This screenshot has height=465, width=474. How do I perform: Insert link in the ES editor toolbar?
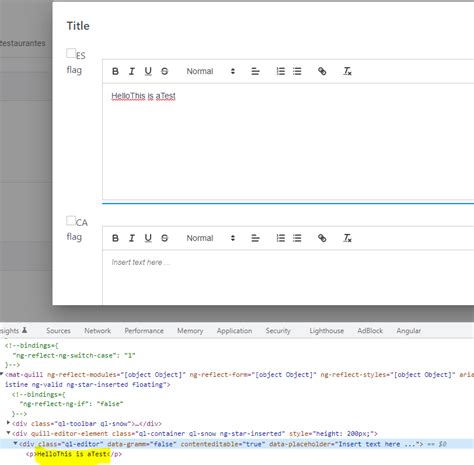(x=322, y=71)
